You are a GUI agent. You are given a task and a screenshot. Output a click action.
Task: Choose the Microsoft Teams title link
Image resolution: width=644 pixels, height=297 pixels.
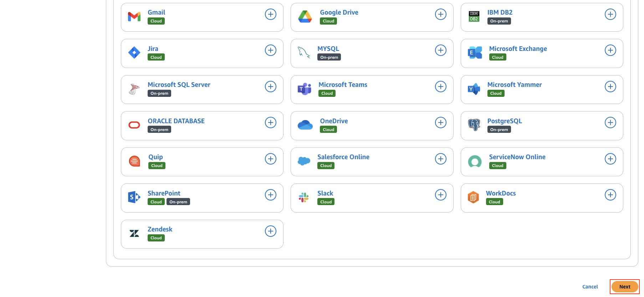pos(343,85)
